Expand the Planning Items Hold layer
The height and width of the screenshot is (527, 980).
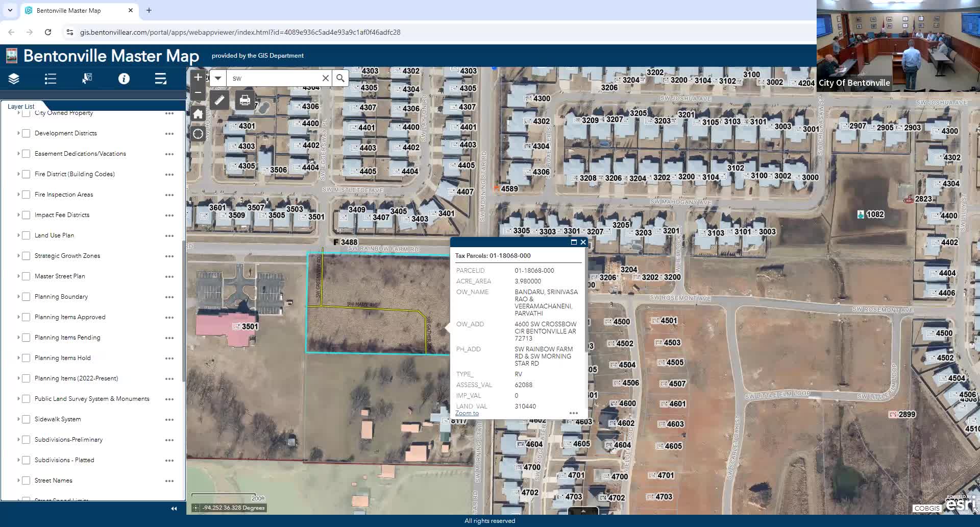pos(18,358)
